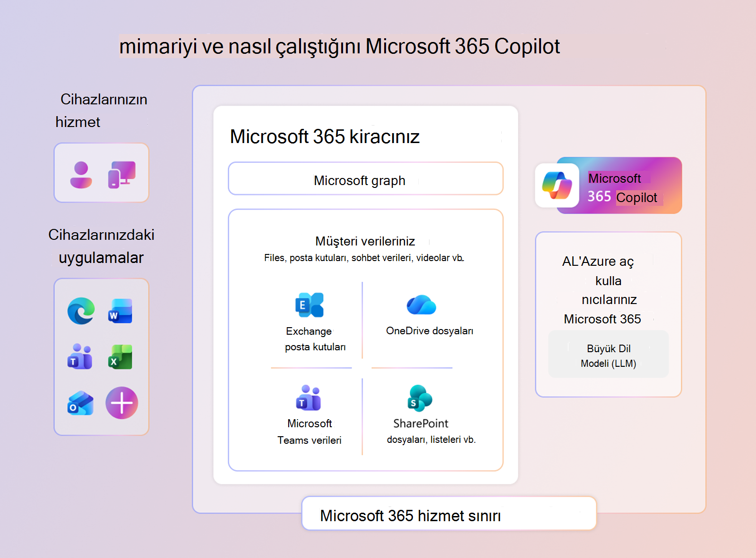Click the 'OneDrive dosyaları' label
This screenshot has height=558, width=756.
click(430, 331)
